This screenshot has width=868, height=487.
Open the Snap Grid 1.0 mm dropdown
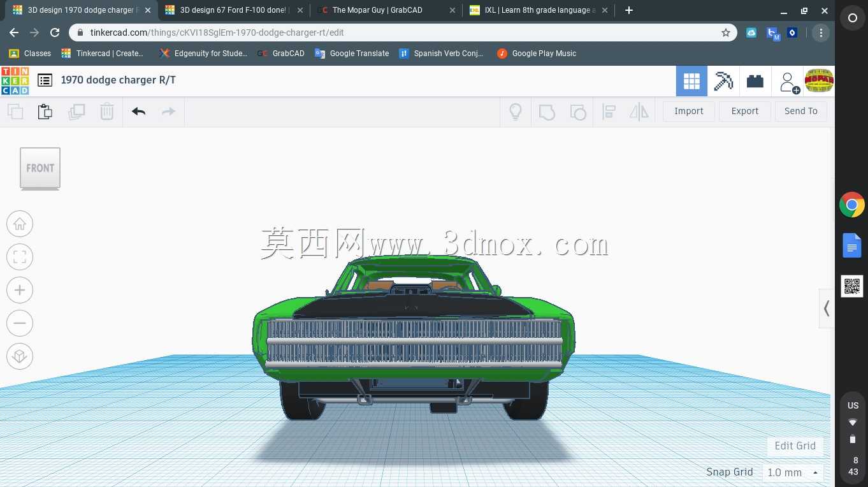click(x=793, y=472)
